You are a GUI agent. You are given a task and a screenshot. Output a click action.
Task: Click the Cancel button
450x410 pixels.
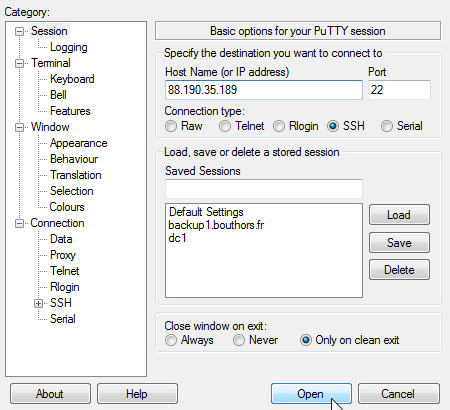pos(399,394)
